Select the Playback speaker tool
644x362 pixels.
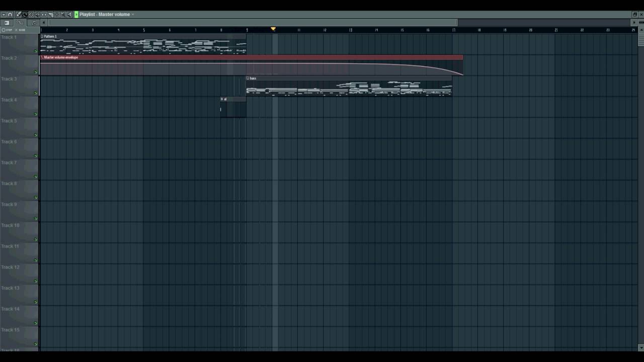tap(69, 15)
